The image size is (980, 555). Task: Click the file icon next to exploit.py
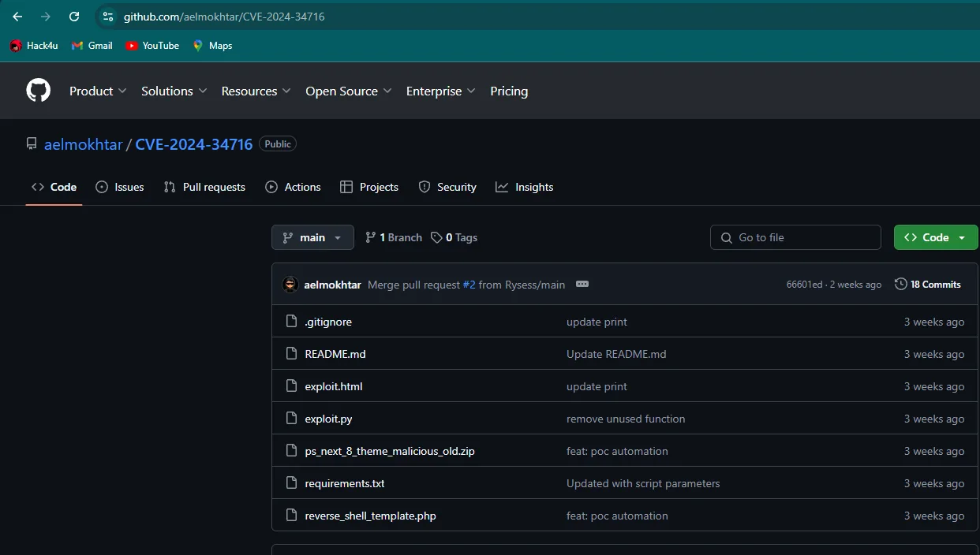pyautogui.click(x=291, y=419)
